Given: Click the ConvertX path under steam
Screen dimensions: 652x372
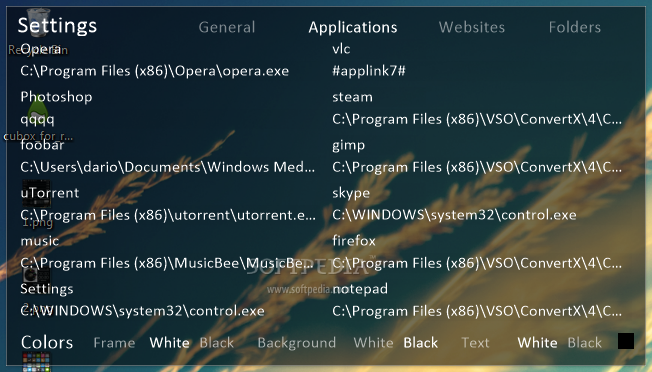Looking at the screenshot, I should tap(477, 119).
